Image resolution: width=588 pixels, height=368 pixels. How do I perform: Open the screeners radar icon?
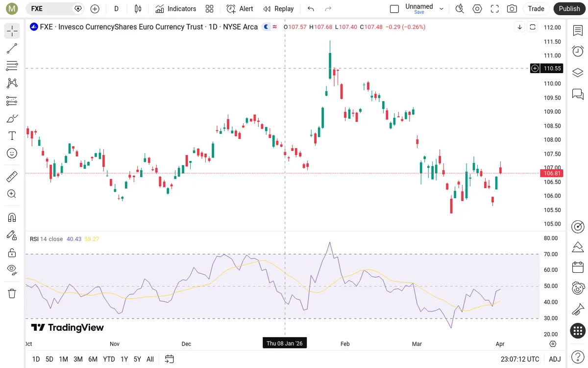pyautogui.click(x=578, y=226)
